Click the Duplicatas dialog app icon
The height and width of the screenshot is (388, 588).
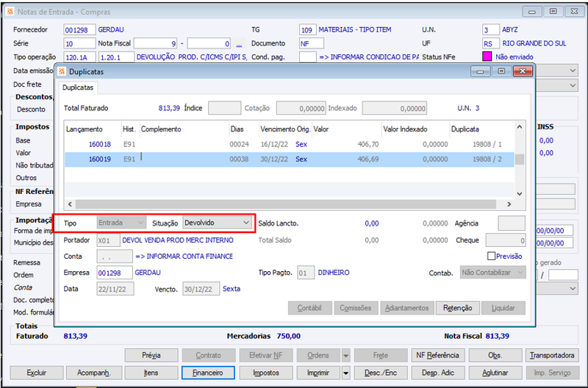coord(62,71)
